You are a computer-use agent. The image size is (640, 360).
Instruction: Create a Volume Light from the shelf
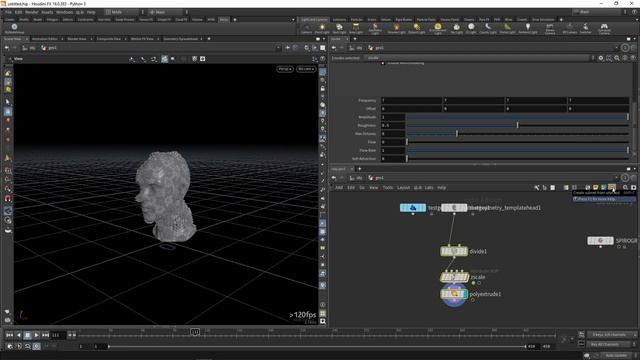[396, 29]
